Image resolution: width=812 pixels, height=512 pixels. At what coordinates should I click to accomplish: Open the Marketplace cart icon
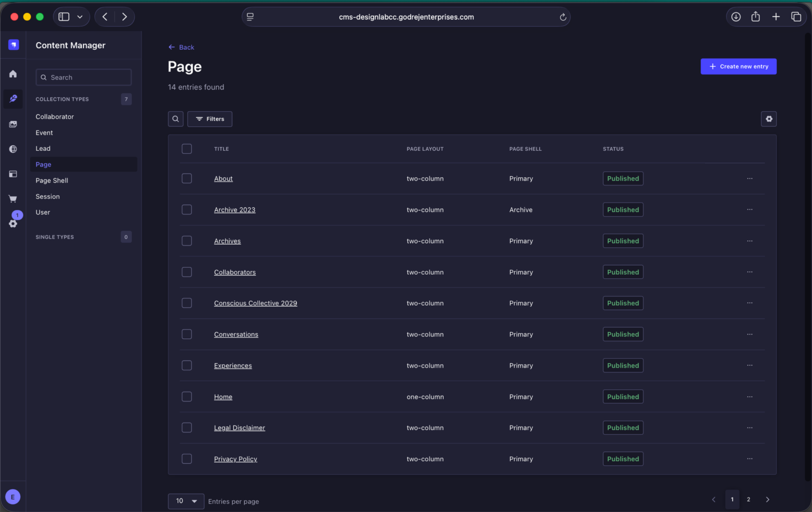[x=13, y=199]
